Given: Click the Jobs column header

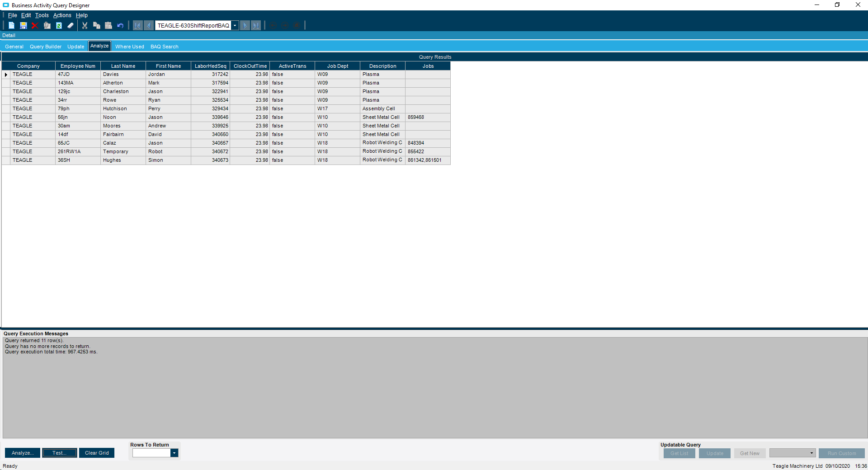Looking at the screenshot, I should coord(428,66).
